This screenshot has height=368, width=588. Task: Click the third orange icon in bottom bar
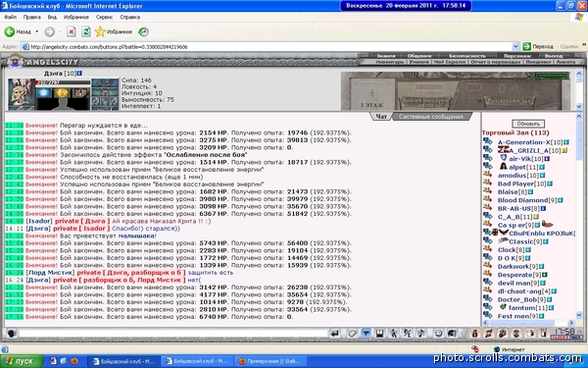click(503, 333)
